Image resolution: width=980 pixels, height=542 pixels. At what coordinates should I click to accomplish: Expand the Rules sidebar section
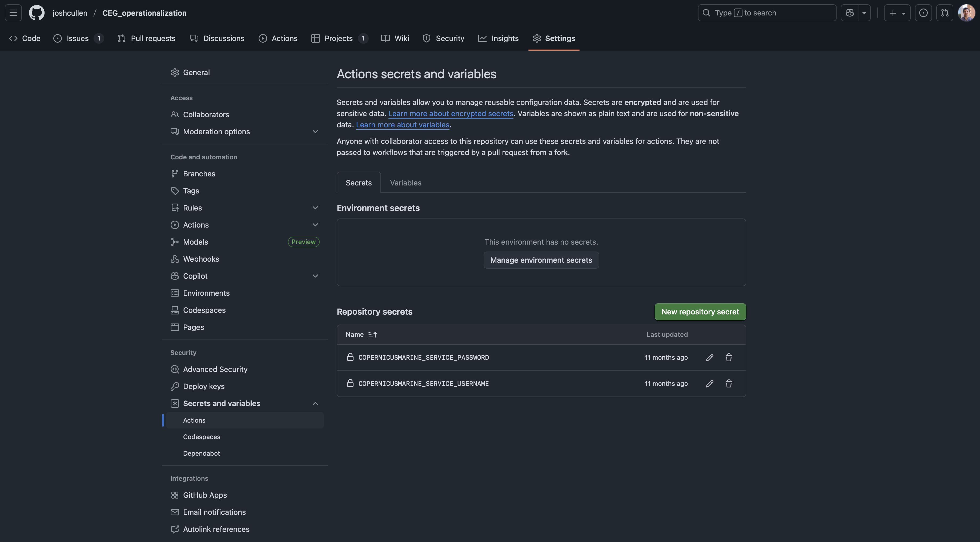point(315,208)
